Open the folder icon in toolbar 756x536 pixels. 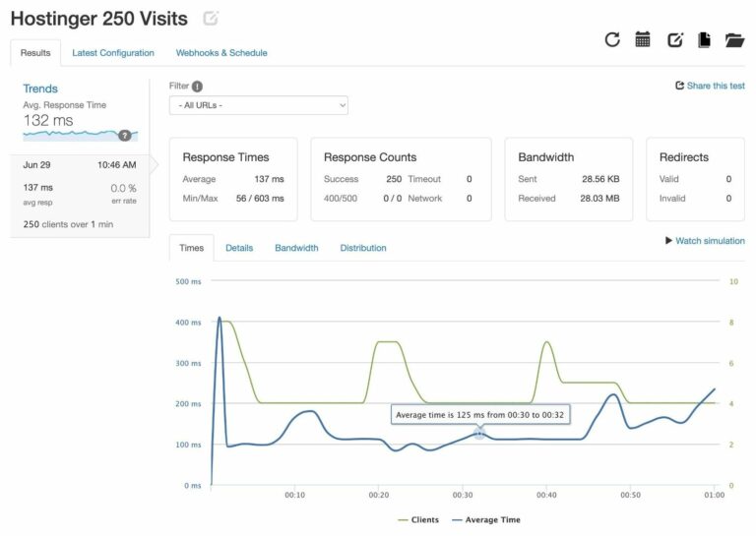734,40
